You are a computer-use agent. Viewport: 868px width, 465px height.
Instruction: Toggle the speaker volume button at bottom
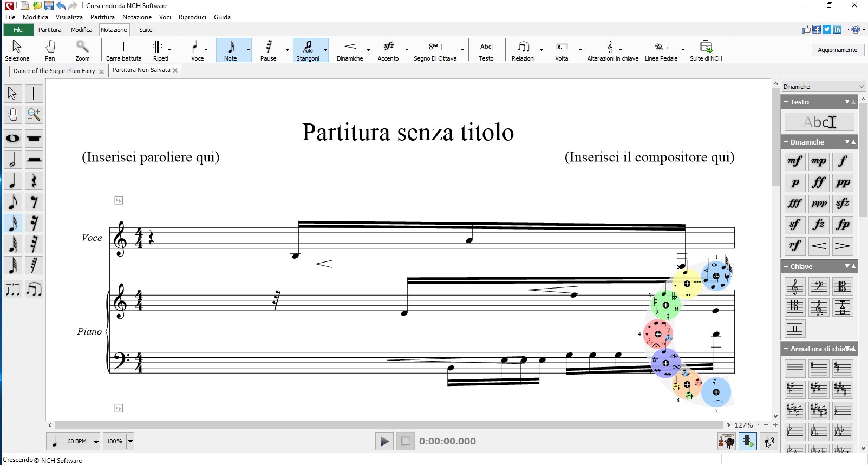pos(769,441)
